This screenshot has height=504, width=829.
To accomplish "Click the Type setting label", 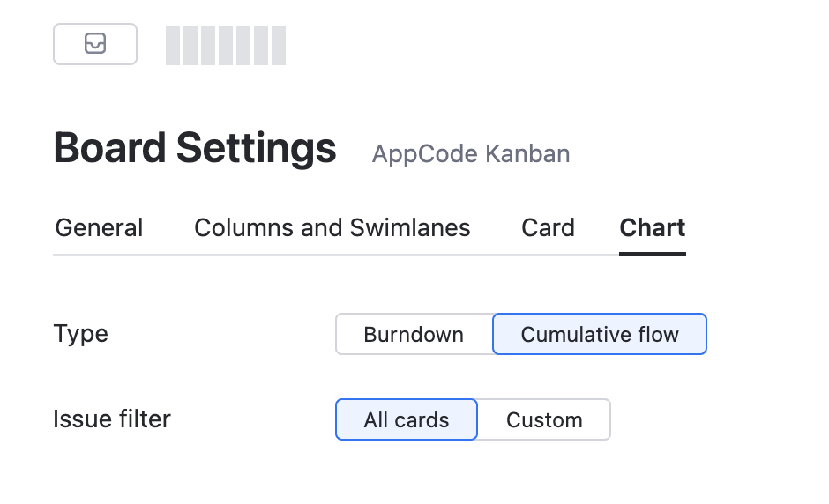I will (x=81, y=334).
